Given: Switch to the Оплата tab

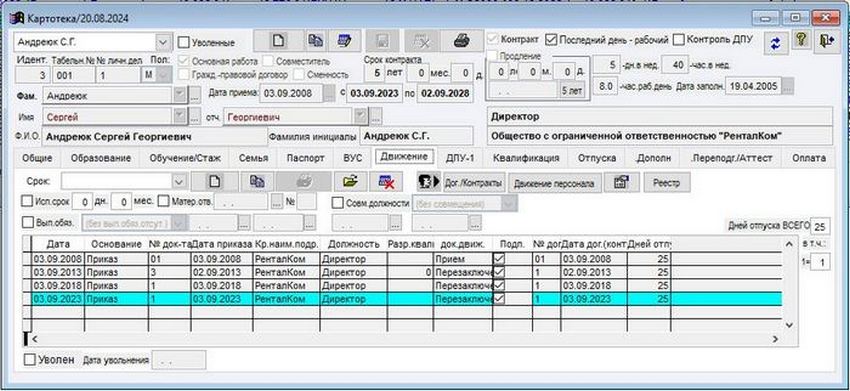Looking at the screenshot, I should [809, 158].
